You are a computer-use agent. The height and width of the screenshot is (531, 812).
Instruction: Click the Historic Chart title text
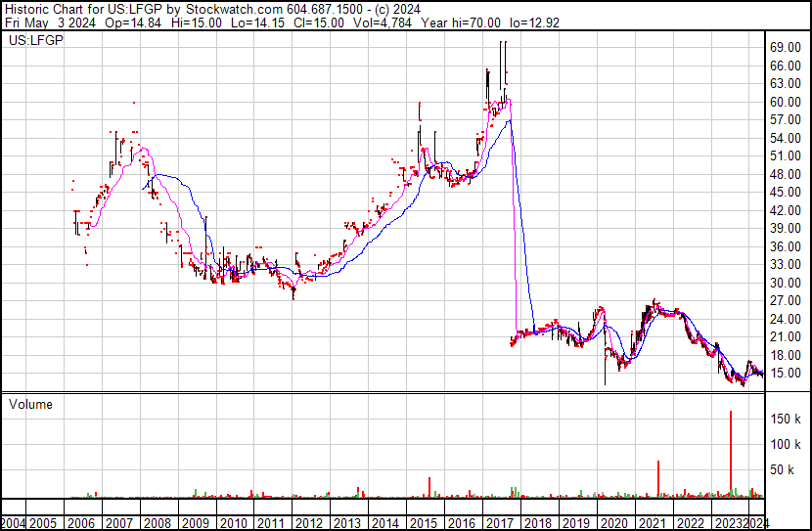[42, 7]
